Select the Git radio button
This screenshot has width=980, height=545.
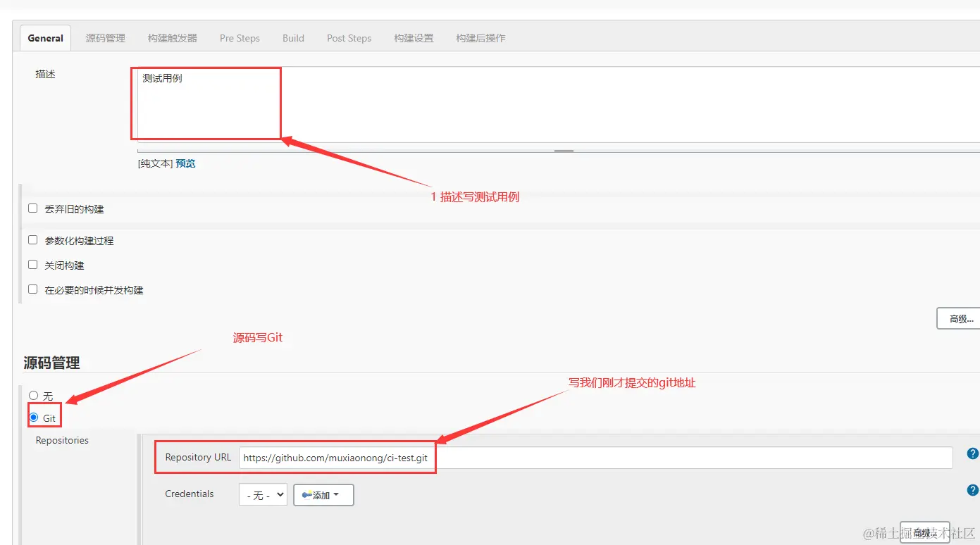tap(33, 418)
